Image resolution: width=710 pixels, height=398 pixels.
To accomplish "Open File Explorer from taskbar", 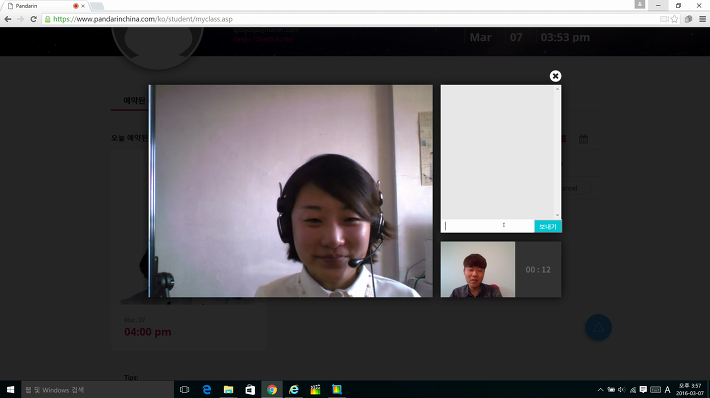I will tap(228, 389).
